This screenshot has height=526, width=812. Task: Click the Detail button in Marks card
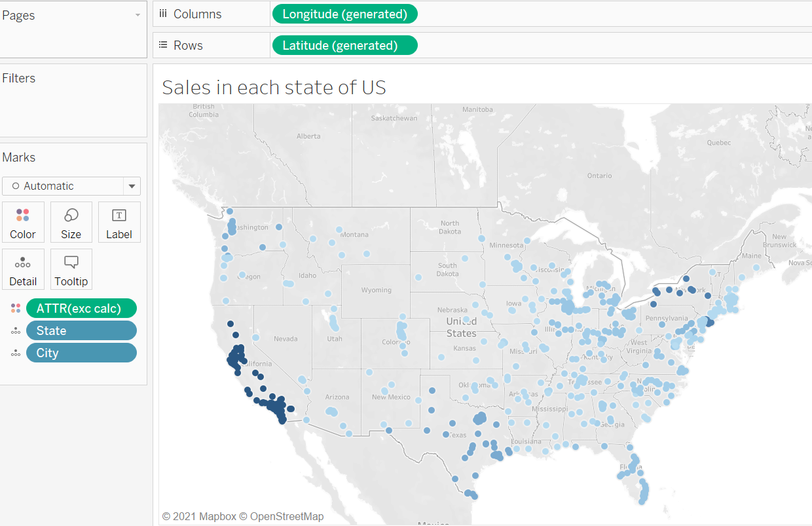click(x=23, y=270)
